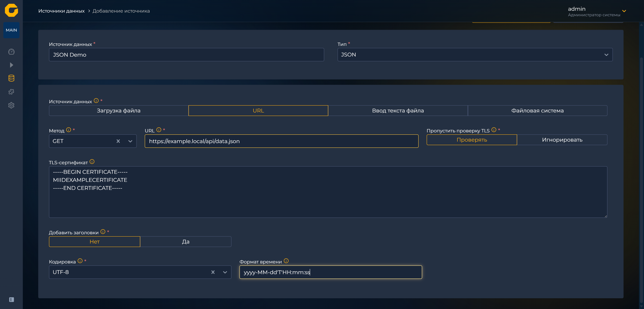Open the dashboard gauge icon in sidebar
644x309 pixels.
[x=11, y=52]
